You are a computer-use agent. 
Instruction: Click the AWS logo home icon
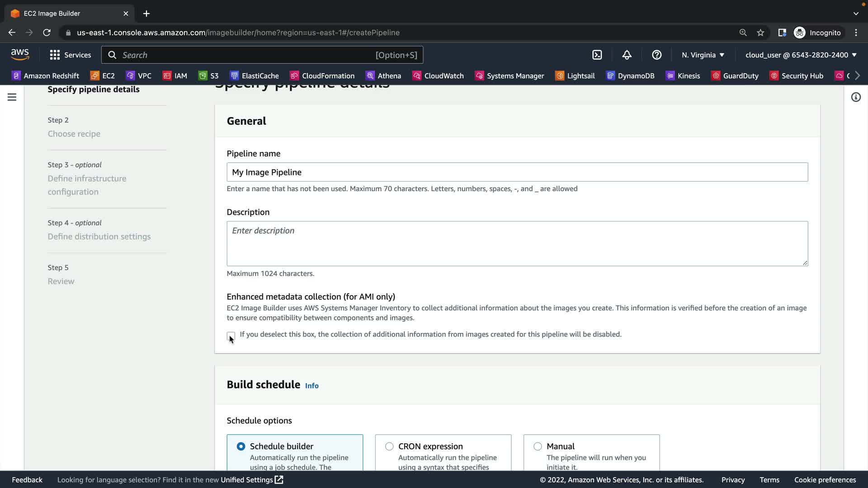(x=20, y=54)
